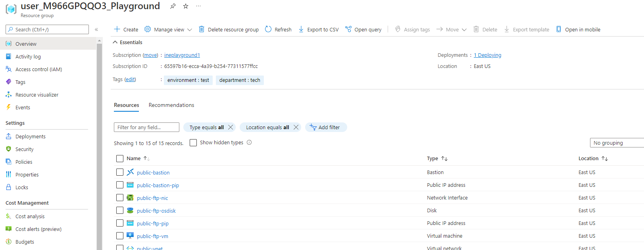Collapse the left sidebar menu

[x=96, y=29]
